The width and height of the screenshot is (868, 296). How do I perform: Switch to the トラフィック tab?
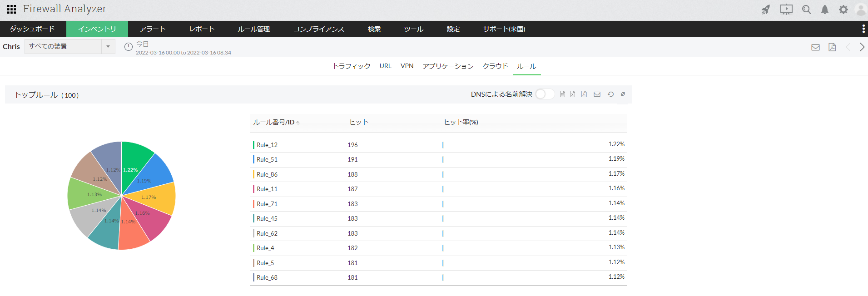click(x=352, y=66)
